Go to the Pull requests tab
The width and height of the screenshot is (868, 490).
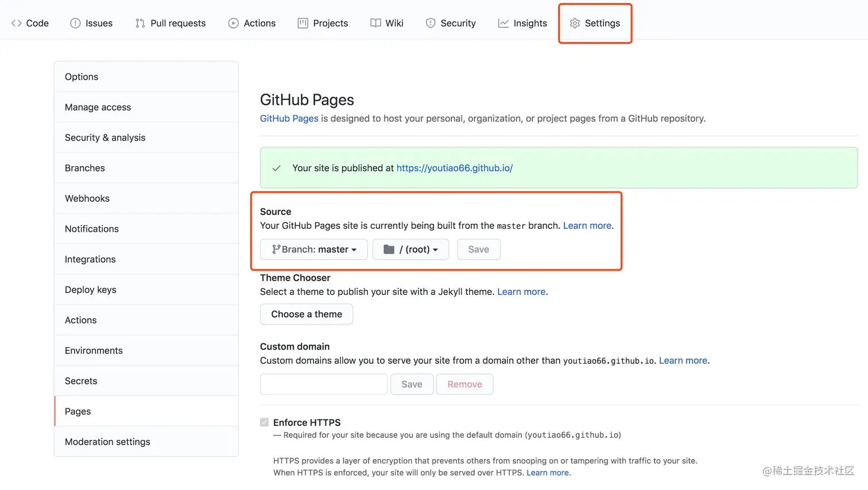pyautogui.click(x=170, y=23)
